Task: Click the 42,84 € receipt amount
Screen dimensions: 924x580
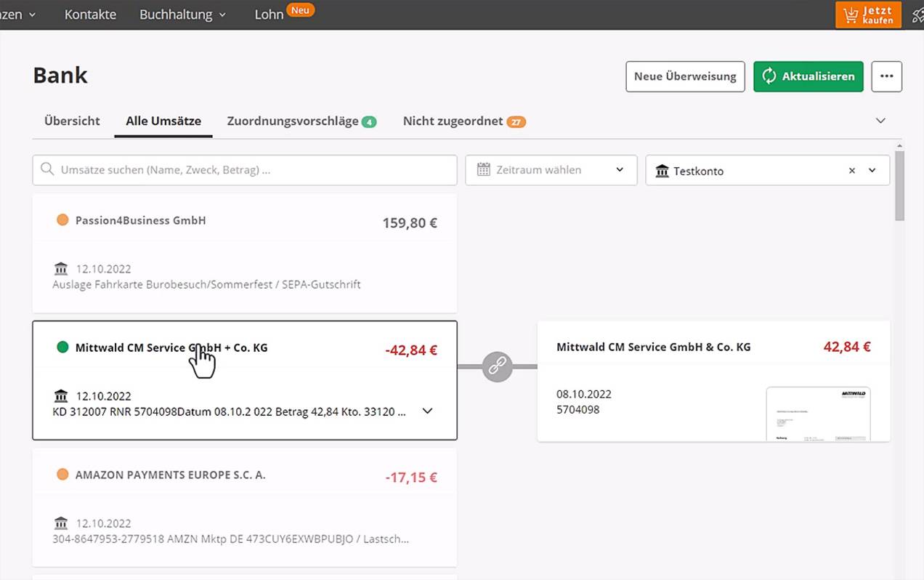Action: [847, 347]
